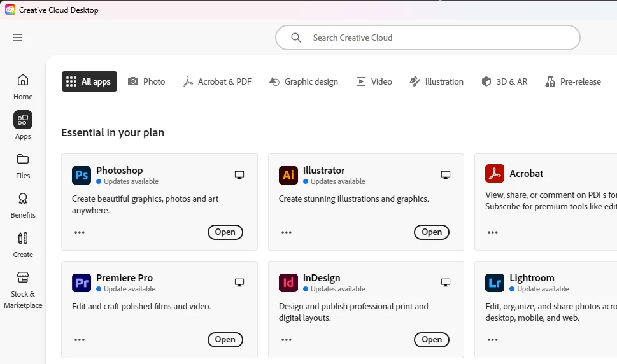The height and width of the screenshot is (364, 617).
Task: Click the Lightroom Lr app icon
Action: 495,283
